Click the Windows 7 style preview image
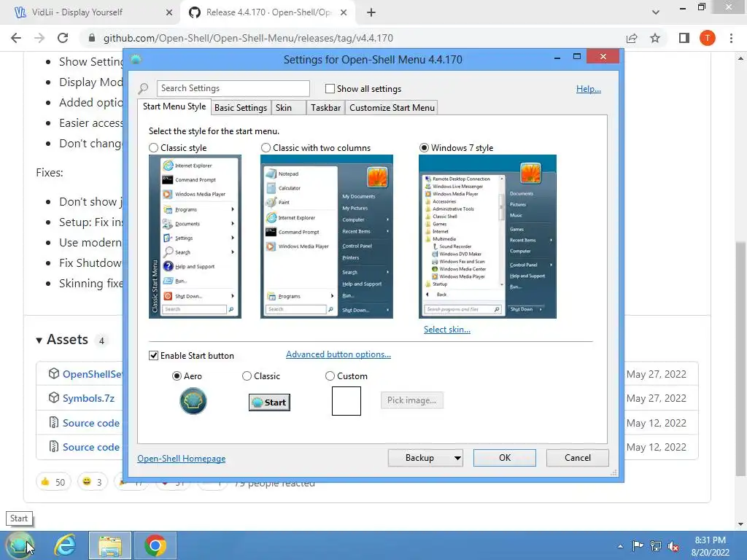 (x=487, y=237)
